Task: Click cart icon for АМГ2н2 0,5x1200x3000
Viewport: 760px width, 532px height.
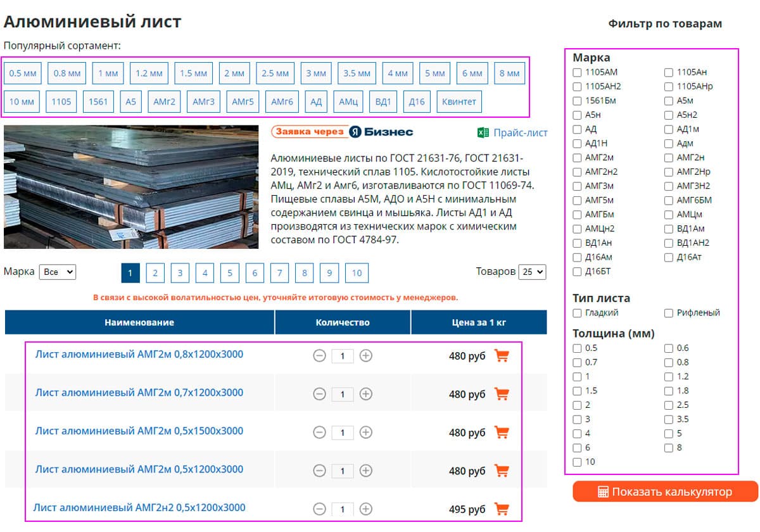Action: tap(502, 509)
